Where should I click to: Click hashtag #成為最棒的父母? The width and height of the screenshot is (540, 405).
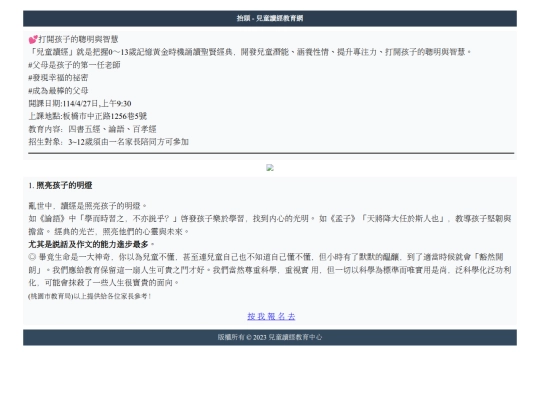pyautogui.click(x=58, y=91)
